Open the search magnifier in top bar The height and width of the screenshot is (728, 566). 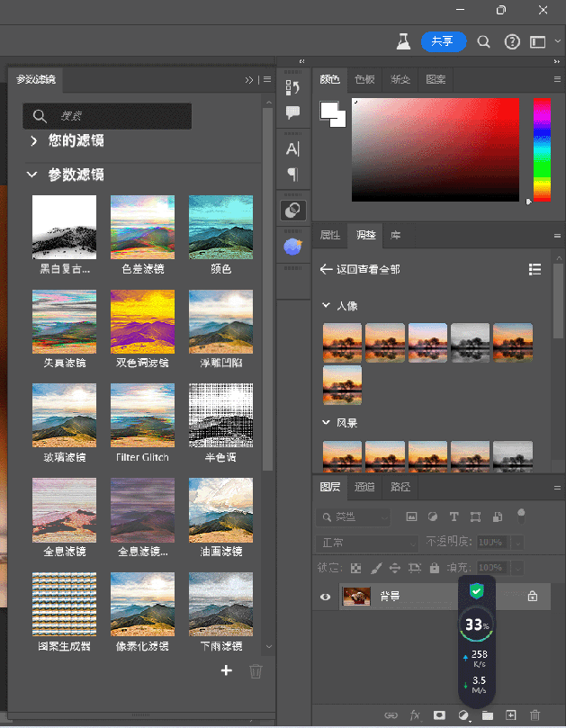coord(483,42)
